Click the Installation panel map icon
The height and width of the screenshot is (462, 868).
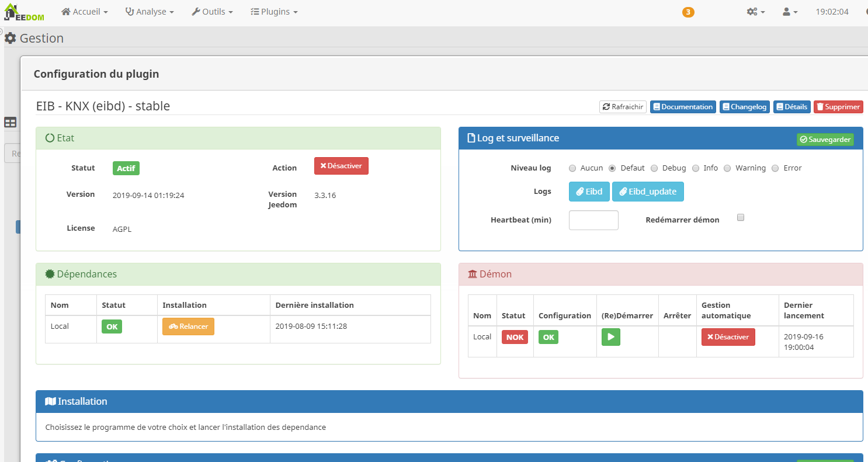pyautogui.click(x=50, y=401)
